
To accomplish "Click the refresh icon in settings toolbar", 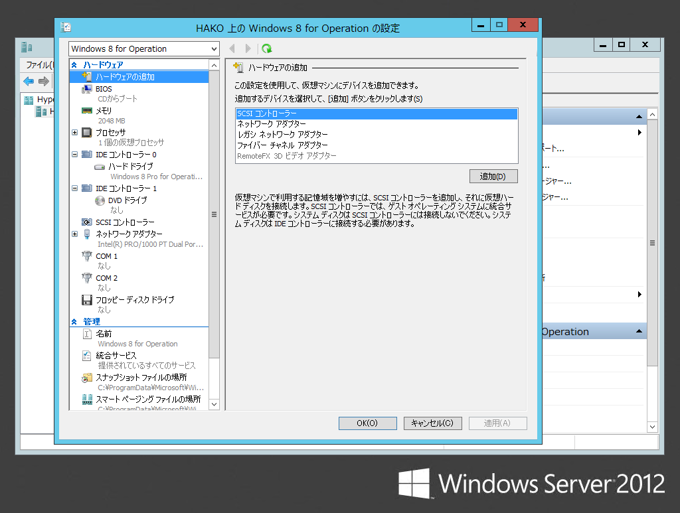I will [267, 49].
